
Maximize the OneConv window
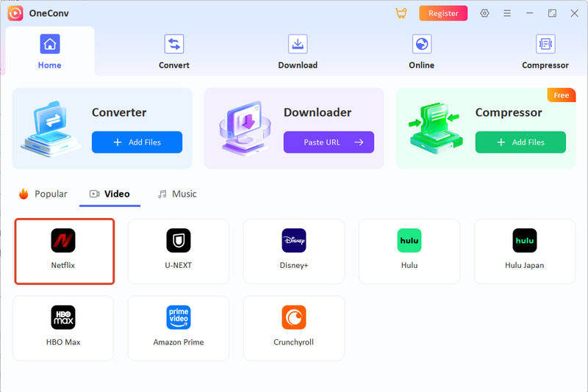point(552,13)
